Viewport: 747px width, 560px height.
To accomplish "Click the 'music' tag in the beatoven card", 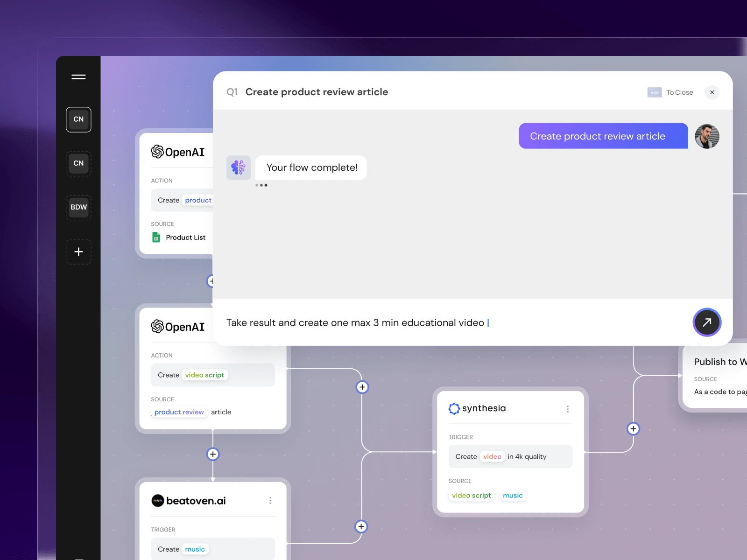I will pos(195,549).
